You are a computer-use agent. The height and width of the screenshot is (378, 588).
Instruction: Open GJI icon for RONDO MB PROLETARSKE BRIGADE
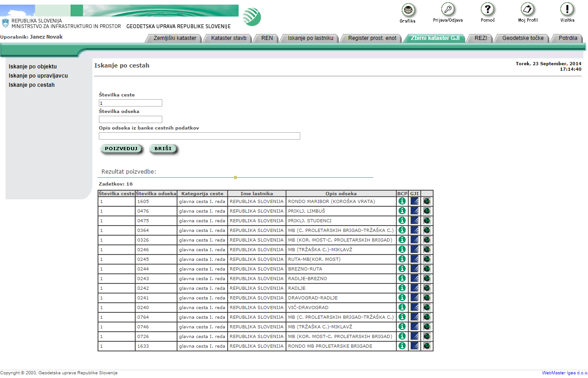coord(415,346)
